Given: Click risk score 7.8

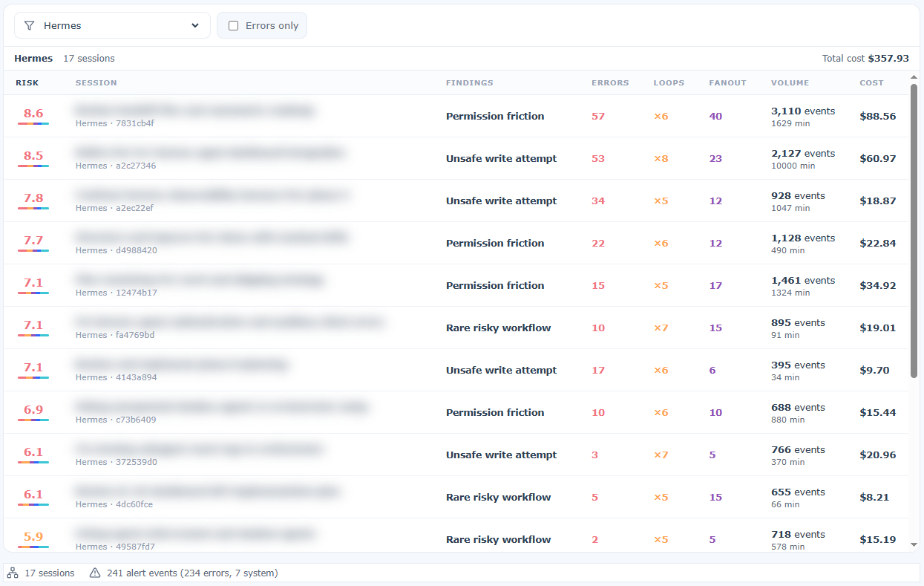Looking at the screenshot, I should [33, 198].
